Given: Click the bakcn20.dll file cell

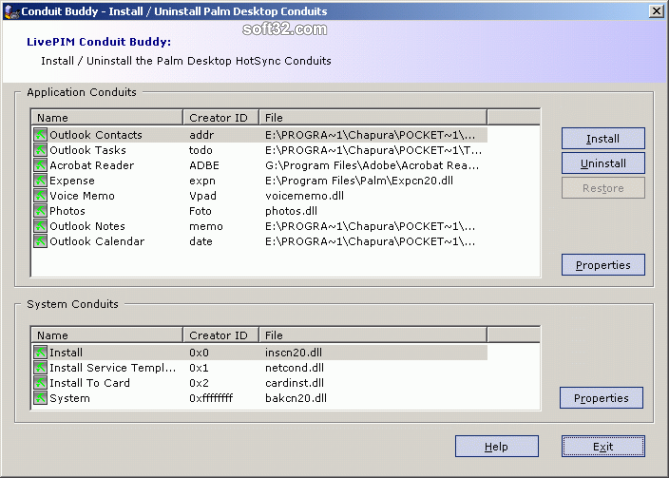Looking at the screenshot, I should click(x=296, y=398).
